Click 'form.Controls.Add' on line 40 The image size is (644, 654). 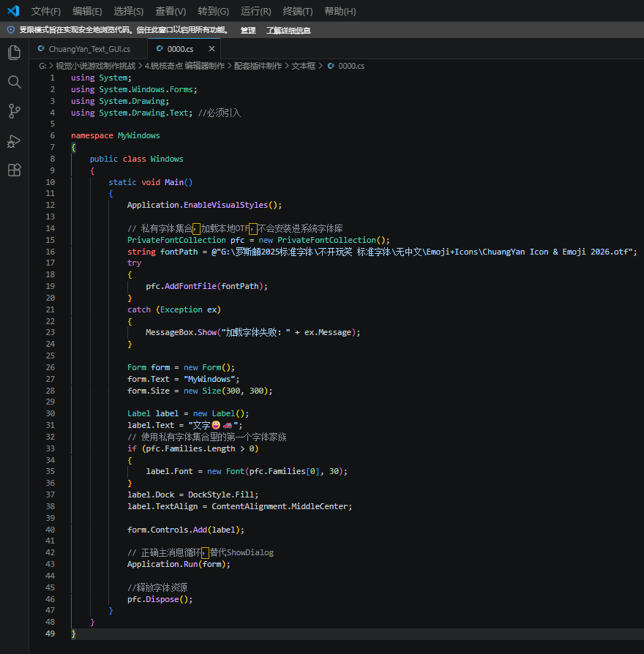coord(167,530)
